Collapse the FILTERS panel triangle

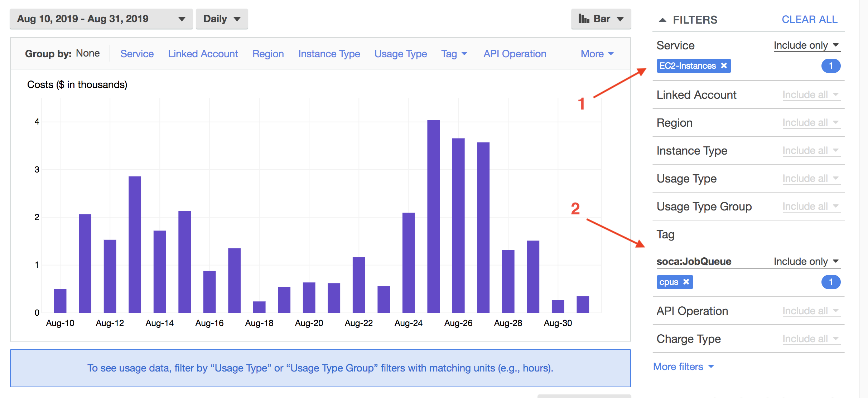662,20
